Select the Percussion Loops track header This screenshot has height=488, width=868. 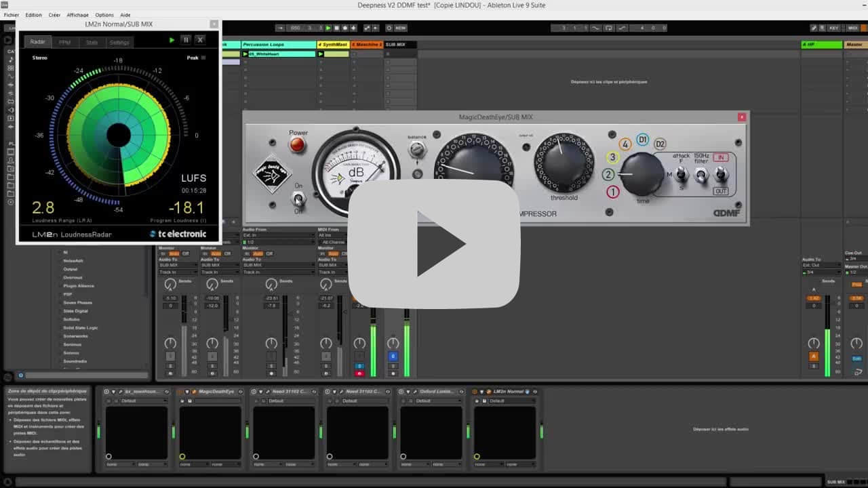click(278, 45)
